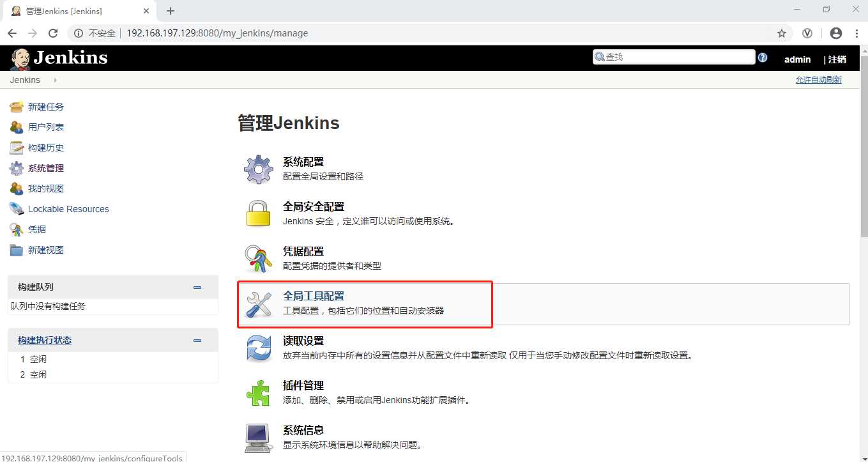
Task: Click the 新建任务 sidebar icon
Action: point(17,107)
